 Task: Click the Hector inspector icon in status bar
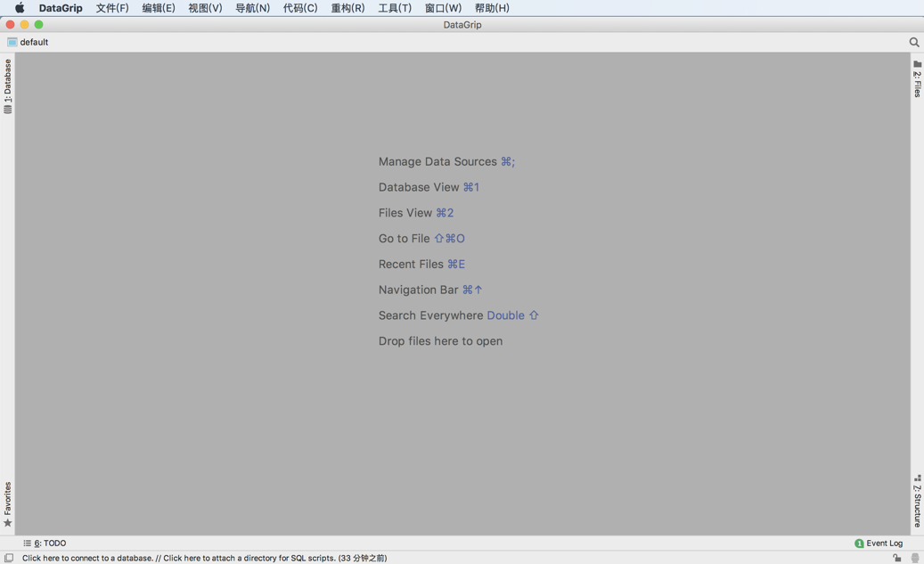click(x=914, y=558)
